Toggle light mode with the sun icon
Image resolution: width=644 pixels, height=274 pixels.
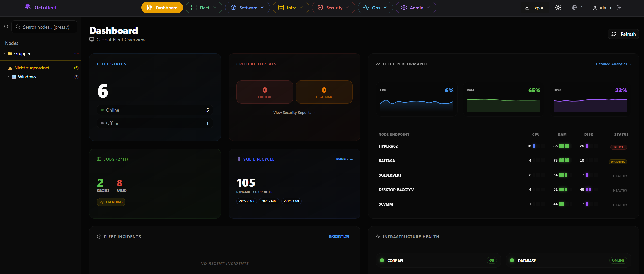(x=558, y=8)
